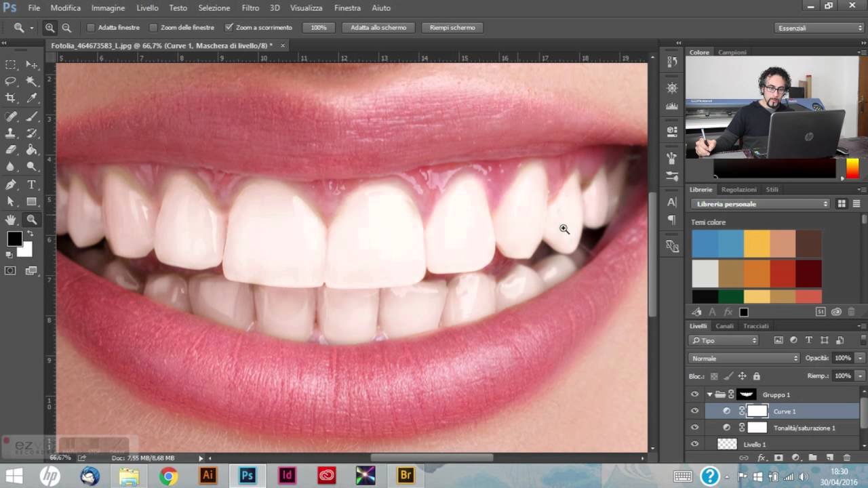
Task: Click Adatta allo schermo button
Action: (378, 28)
